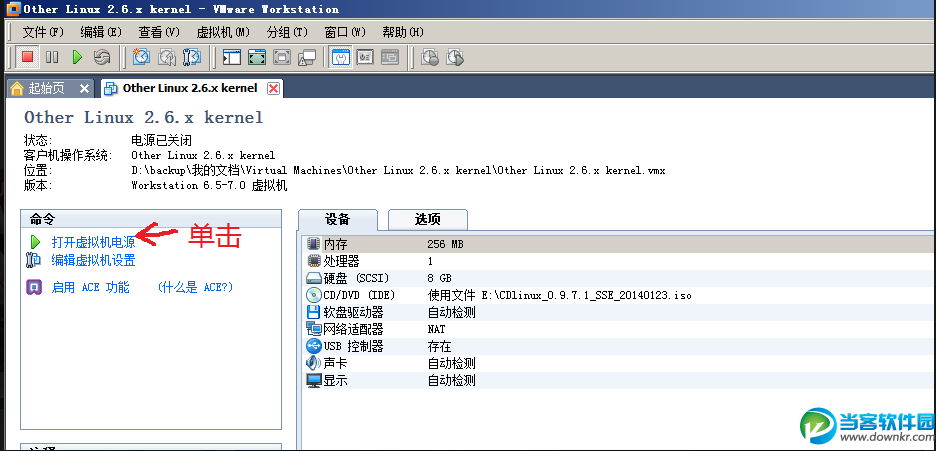Select the CD/DVD (IDE) device row

618,295
